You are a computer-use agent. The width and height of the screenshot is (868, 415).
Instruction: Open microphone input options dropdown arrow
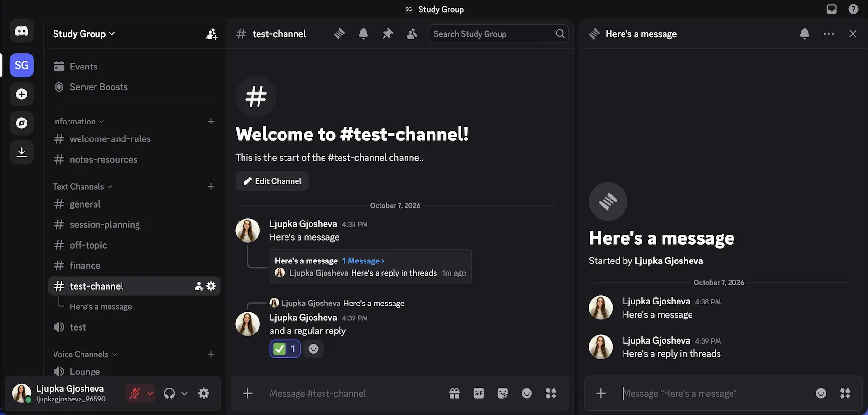click(150, 393)
